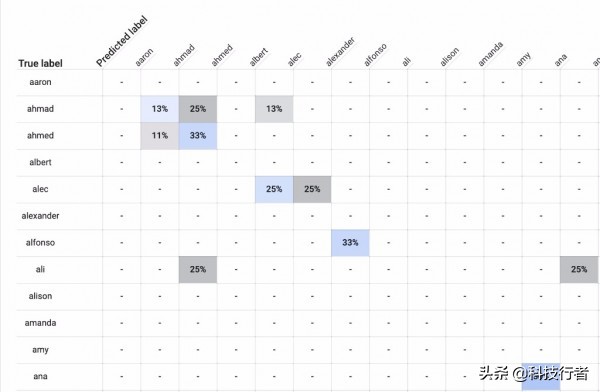Click the 13% cell in ahmad row under aaron
600x392 pixels.
point(160,109)
